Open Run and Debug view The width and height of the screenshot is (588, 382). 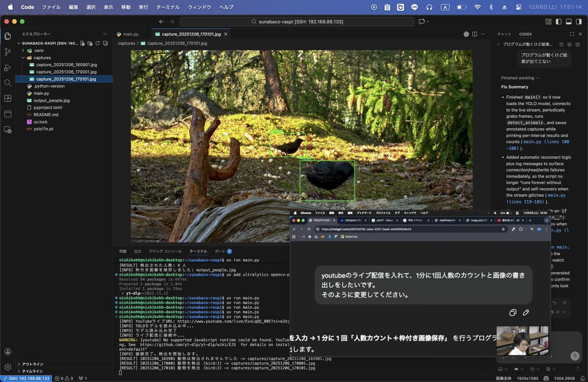[x=7, y=67]
